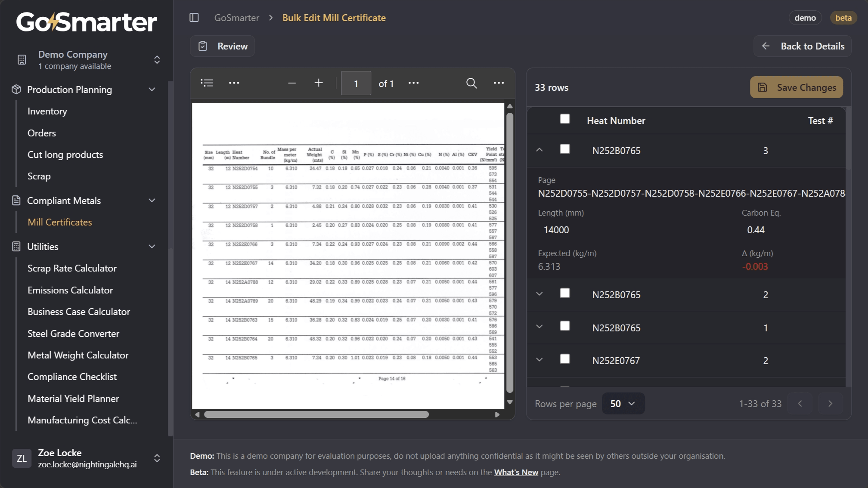Toggle the sidebar panel icon
The height and width of the screenshot is (488, 868).
(x=194, y=18)
